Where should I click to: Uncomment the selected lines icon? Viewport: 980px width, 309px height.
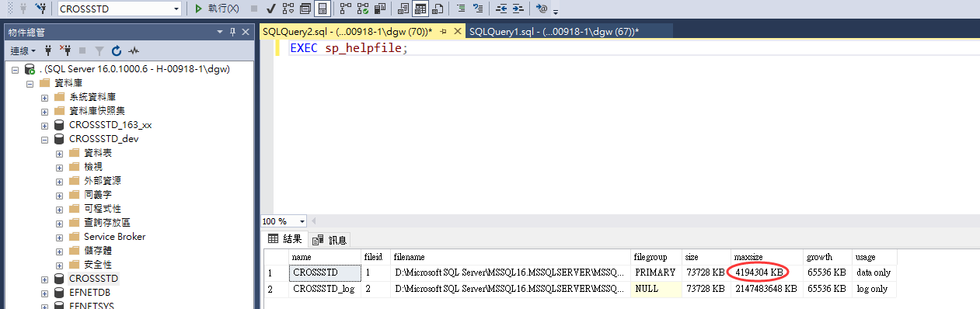[x=478, y=9]
